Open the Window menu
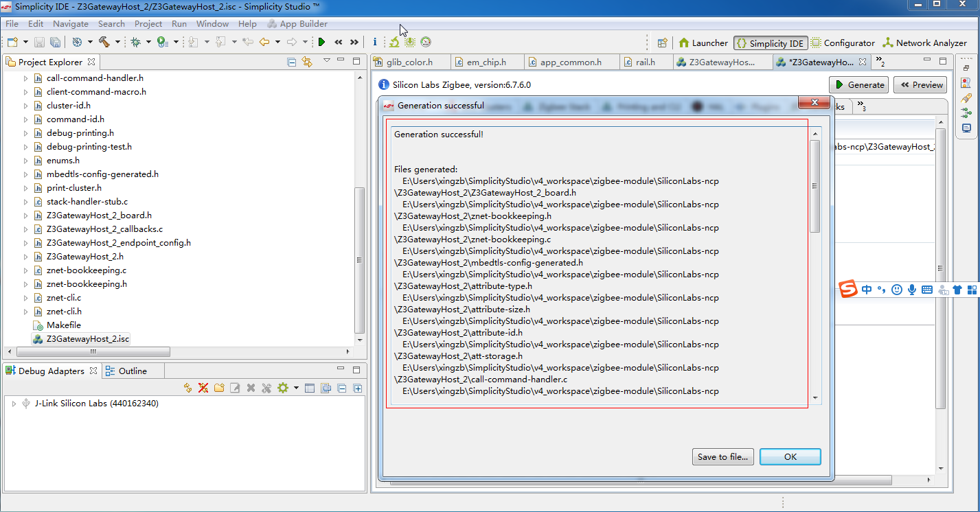This screenshot has width=980, height=512. pos(212,23)
